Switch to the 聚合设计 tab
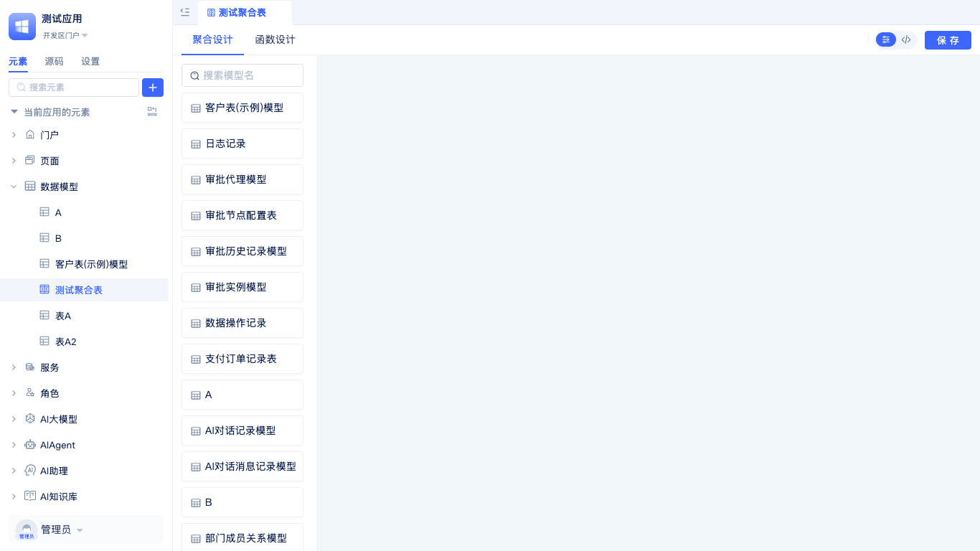Viewport: 980px width, 551px height. point(212,39)
